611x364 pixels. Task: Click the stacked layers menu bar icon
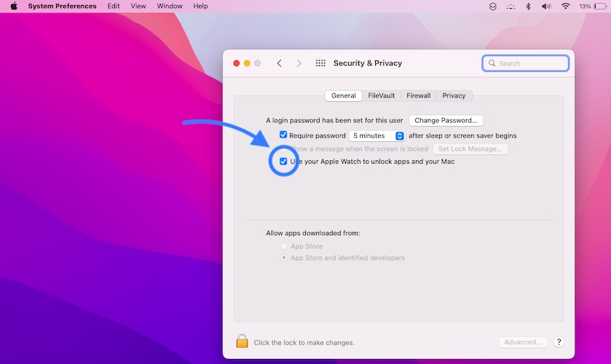493,7
